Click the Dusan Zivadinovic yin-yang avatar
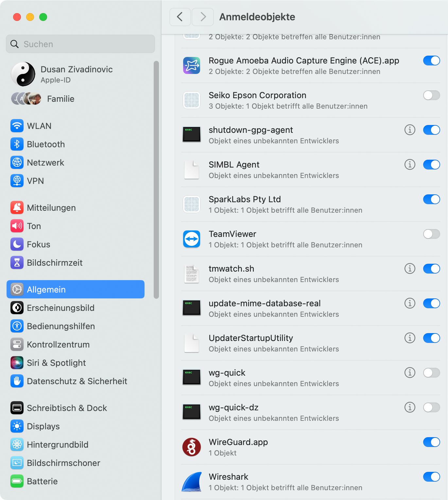This screenshot has height=500, width=448. (23, 74)
